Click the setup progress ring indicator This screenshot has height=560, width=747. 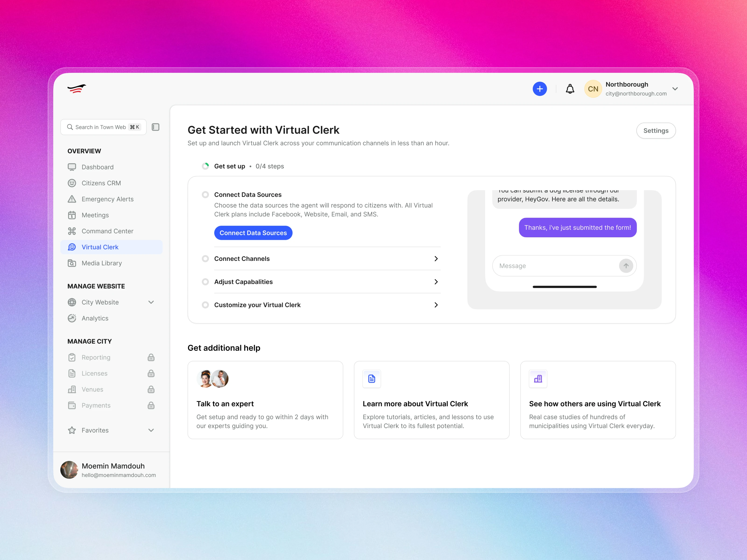[x=205, y=166]
